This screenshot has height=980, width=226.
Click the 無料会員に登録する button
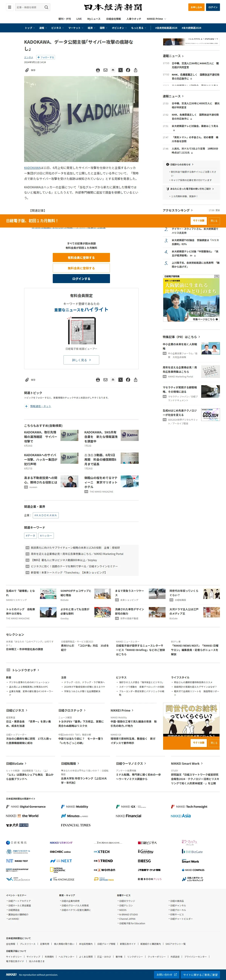click(81, 268)
